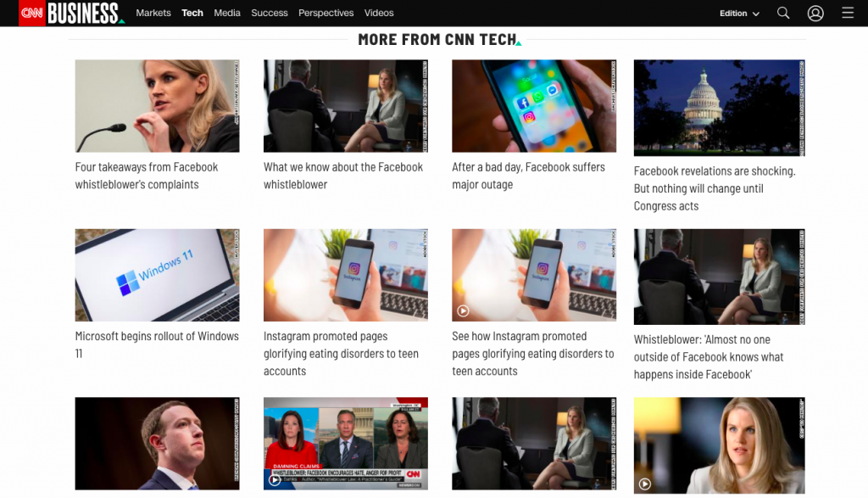Select Videos in the navigation bar
Screen dimensions: 868x498
pos(379,13)
